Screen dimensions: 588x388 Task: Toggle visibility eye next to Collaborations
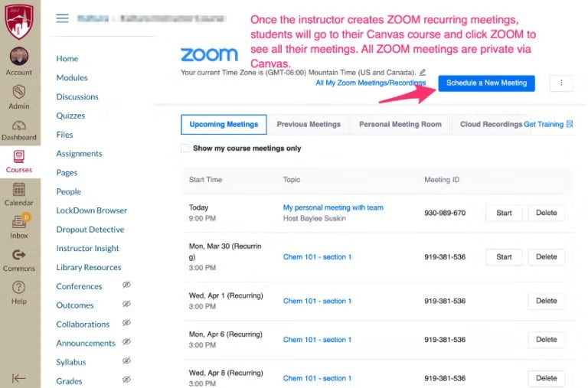[x=126, y=323]
